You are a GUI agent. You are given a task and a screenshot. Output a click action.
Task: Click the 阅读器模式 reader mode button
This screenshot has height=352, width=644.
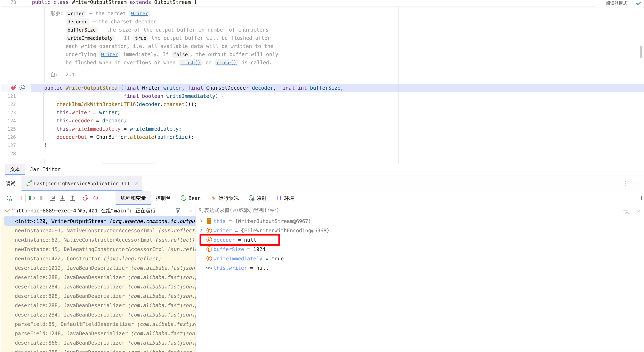616,3
